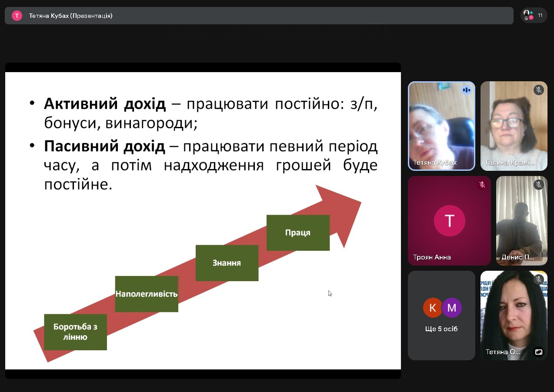Select the Тетяна Кубах video tile
Viewport: 554px width, 392px height.
coord(441,126)
